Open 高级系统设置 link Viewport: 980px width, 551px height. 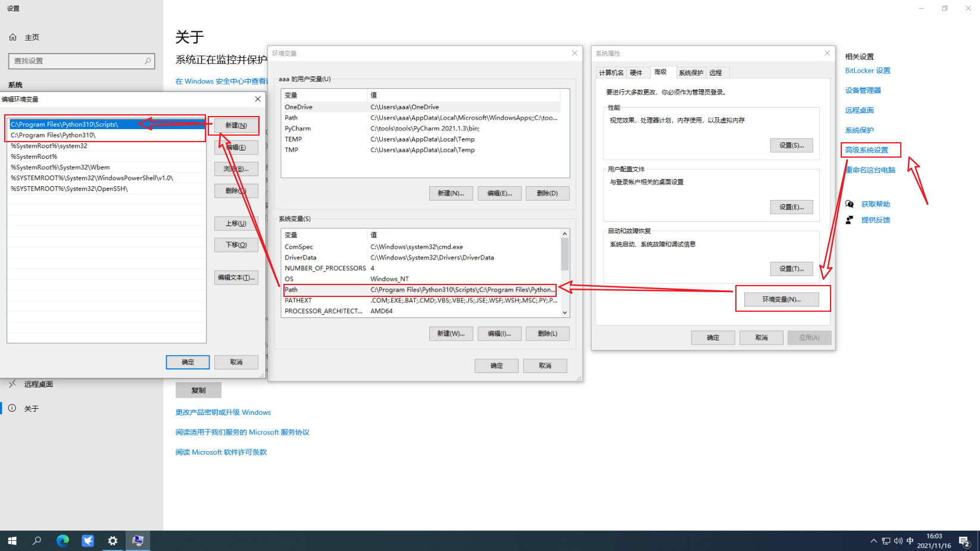pyautogui.click(x=866, y=150)
